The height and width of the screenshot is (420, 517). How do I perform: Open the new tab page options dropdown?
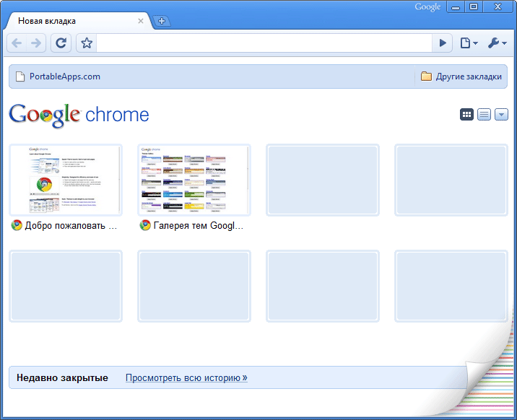pos(501,115)
